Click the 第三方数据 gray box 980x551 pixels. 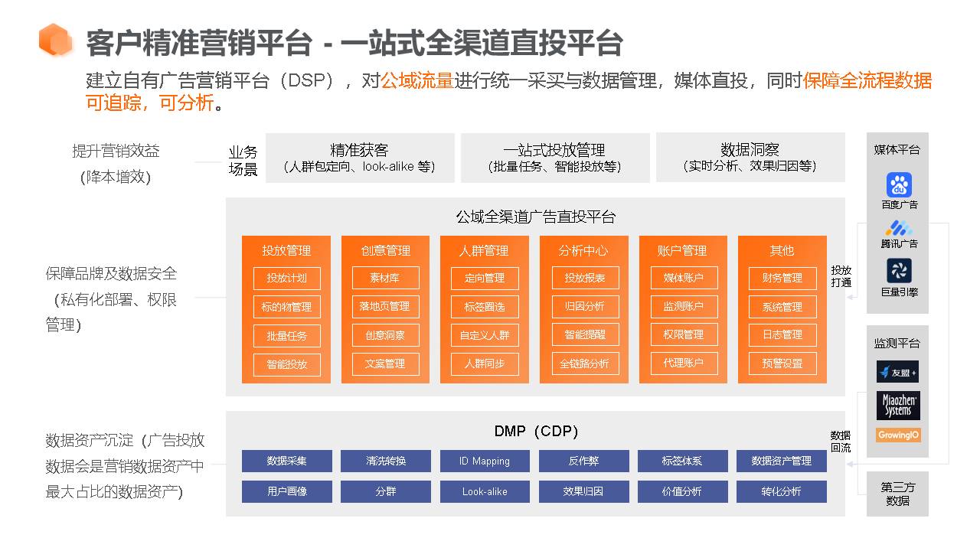click(x=897, y=494)
